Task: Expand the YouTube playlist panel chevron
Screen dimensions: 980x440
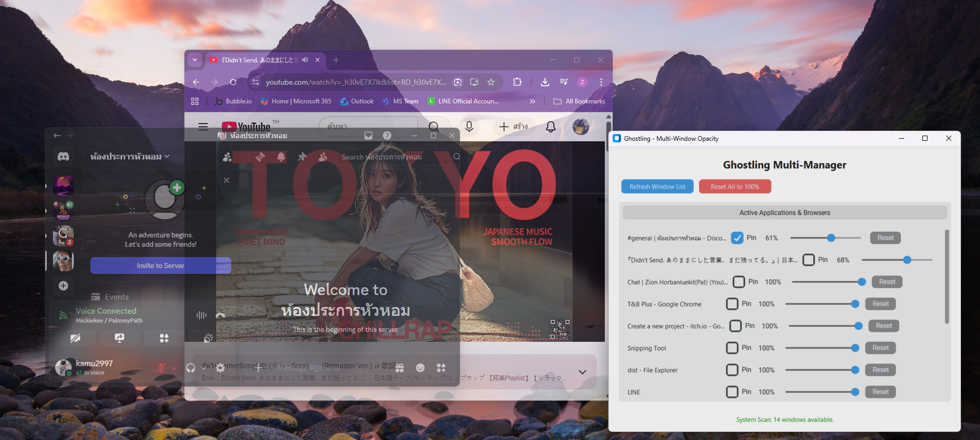Action: tap(582, 372)
